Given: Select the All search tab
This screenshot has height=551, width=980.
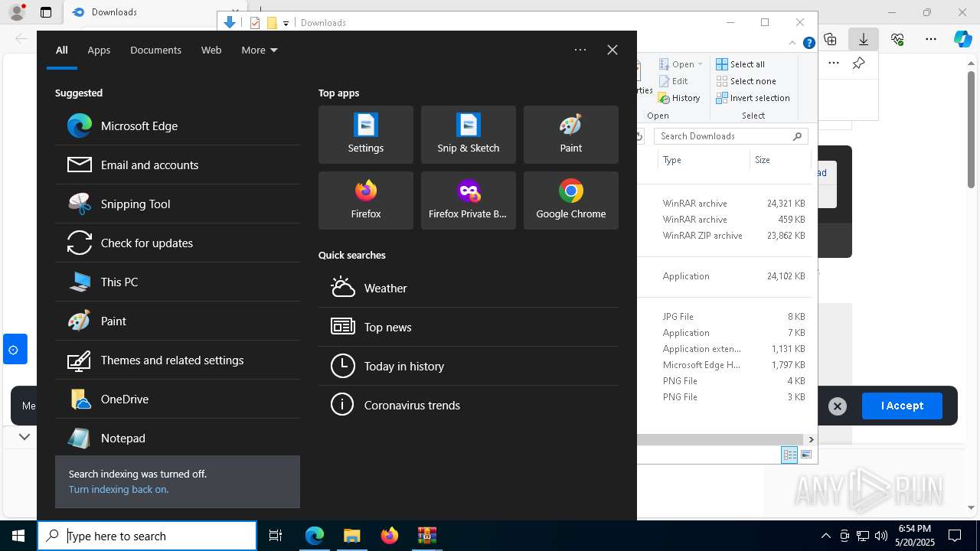Looking at the screenshot, I should click(x=62, y=50).
